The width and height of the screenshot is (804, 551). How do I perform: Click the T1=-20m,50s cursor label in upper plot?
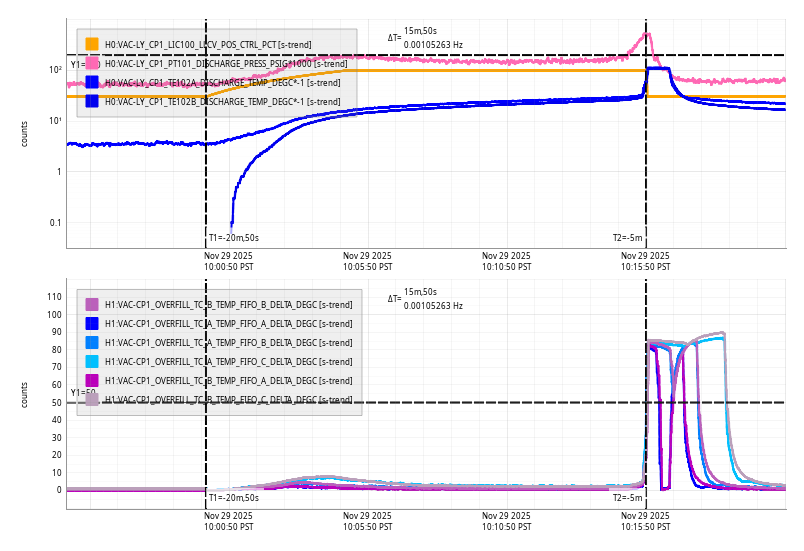tap(234, 238)
